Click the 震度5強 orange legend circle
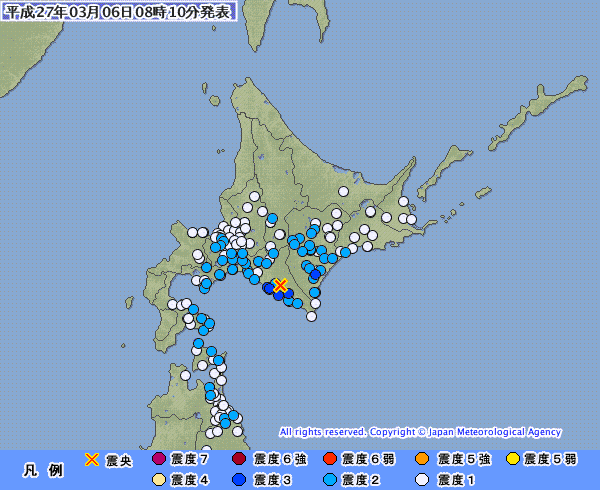This screenshot has width=600, height=490. pos(422,459)
